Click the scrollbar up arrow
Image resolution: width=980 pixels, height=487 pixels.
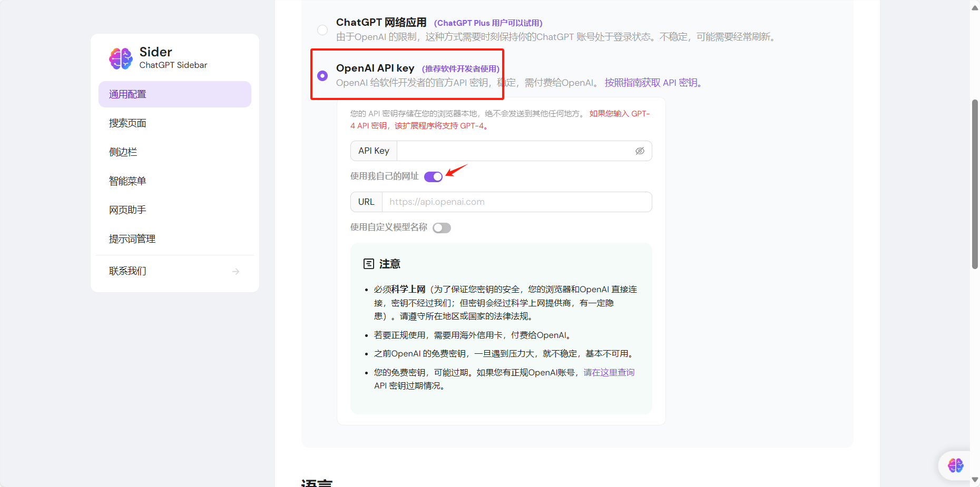pos(975,8)
